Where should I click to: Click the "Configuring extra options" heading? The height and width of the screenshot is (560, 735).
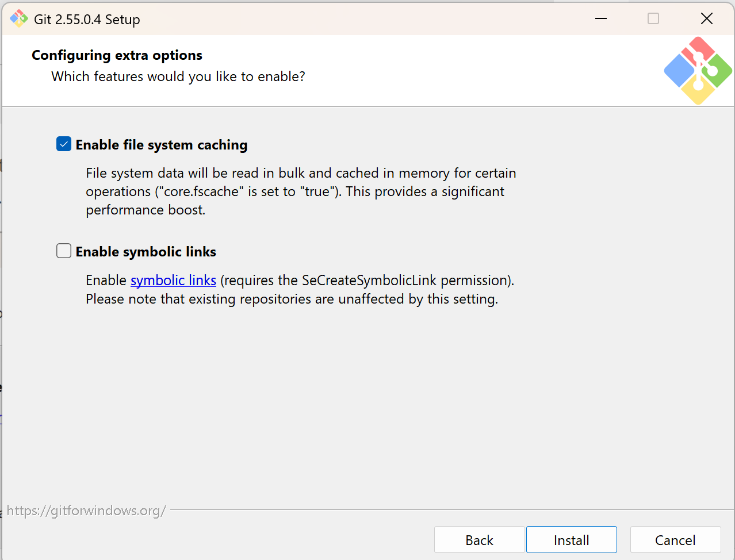117,55
